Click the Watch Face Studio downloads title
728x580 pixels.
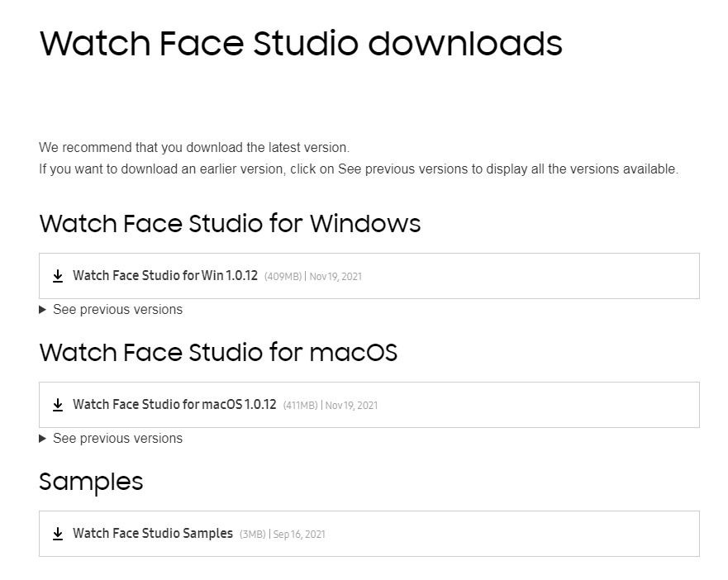302,43
